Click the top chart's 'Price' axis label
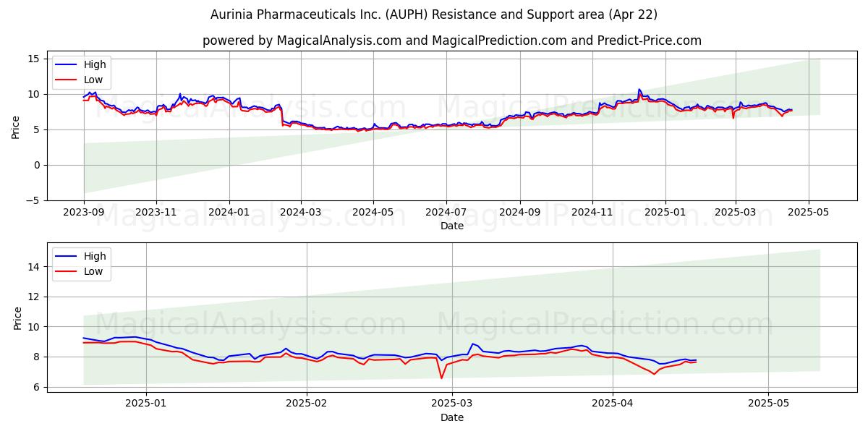 16,127
